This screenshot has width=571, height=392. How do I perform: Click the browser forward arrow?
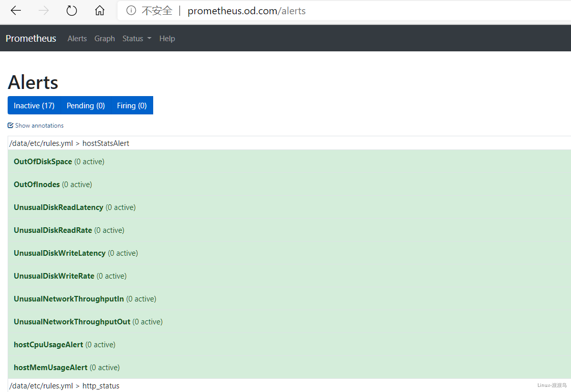point(44,11)
